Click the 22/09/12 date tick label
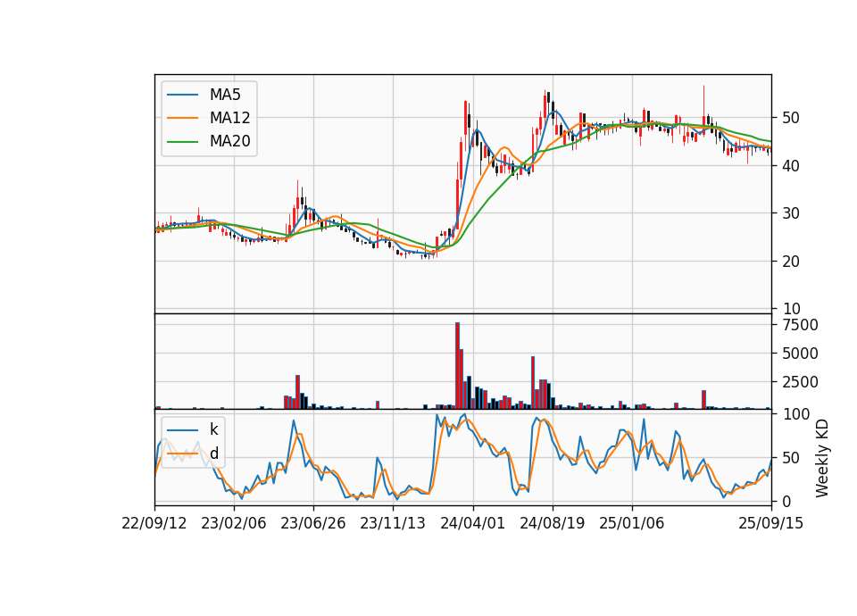The image size is (857, 616). click(x=154, y=523)
